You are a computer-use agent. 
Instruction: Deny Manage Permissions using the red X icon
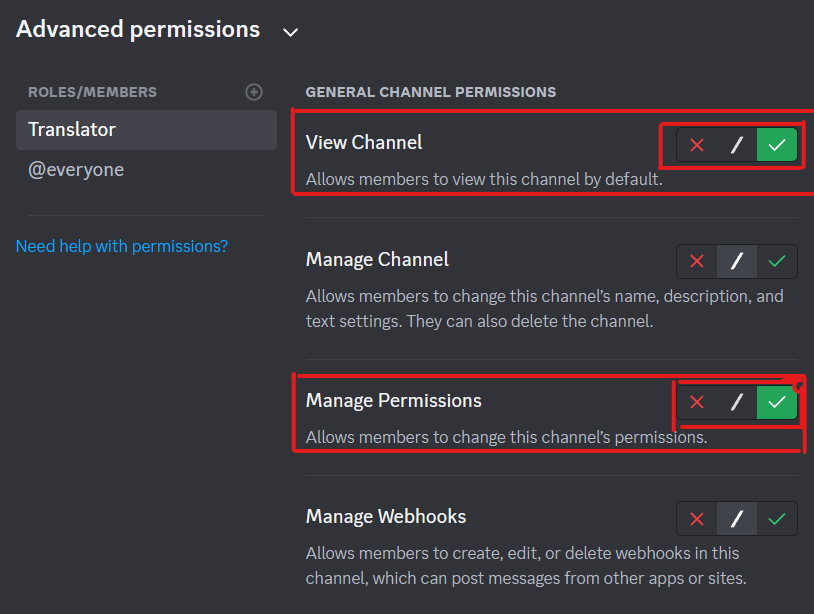697,403
